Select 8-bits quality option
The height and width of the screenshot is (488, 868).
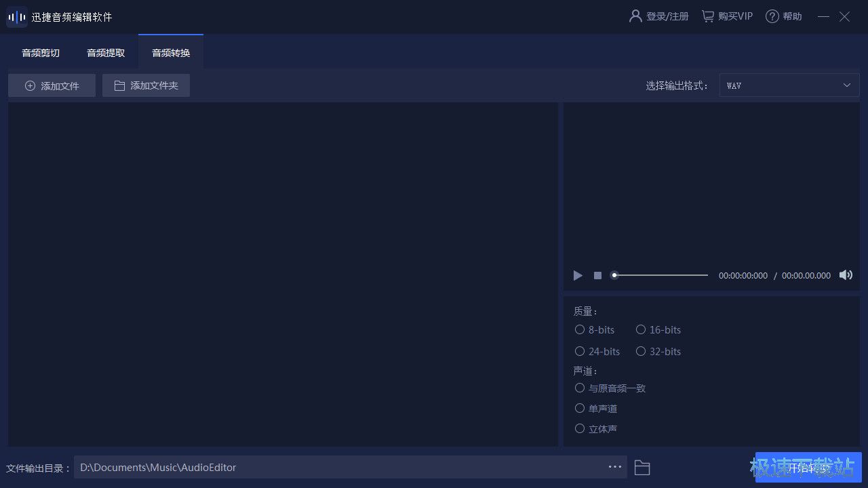click(580, 330)
